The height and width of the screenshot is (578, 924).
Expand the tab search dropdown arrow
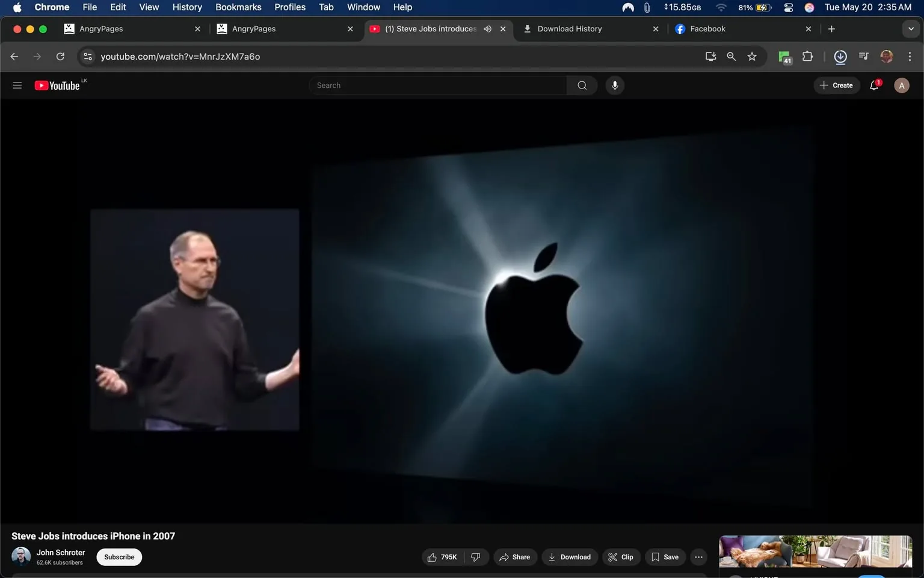click(910, 29)
